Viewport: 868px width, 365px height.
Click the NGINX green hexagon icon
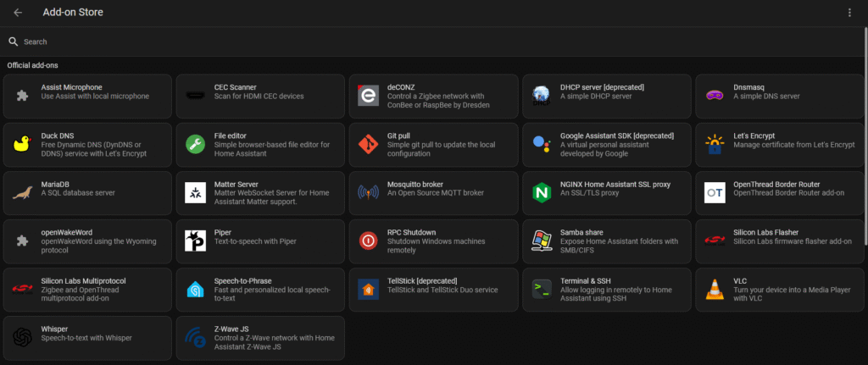click(541, 192)
